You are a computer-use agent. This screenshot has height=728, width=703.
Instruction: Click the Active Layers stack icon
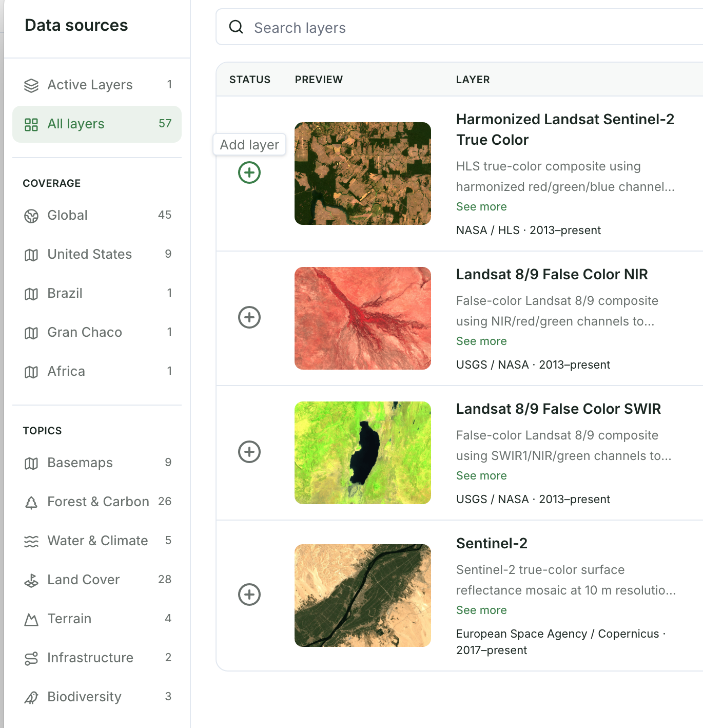point(31,85)
